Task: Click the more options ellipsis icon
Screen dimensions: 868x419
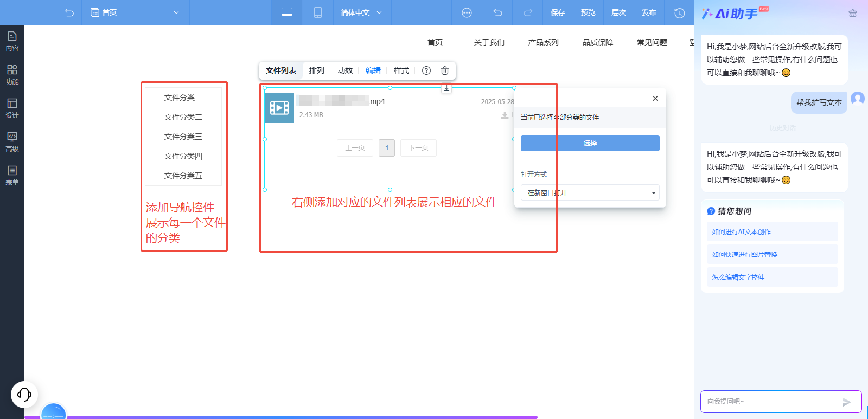Action: 467,12
